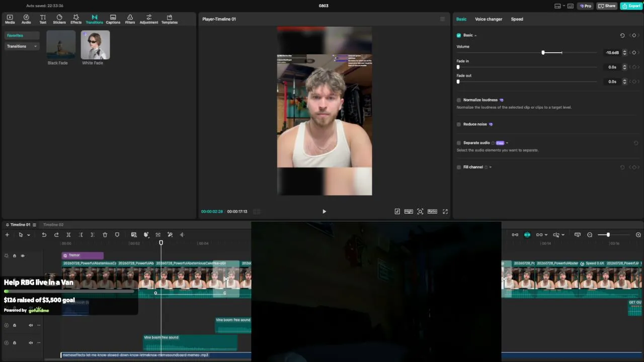Click the Fade in slider handle

[458, 67]
